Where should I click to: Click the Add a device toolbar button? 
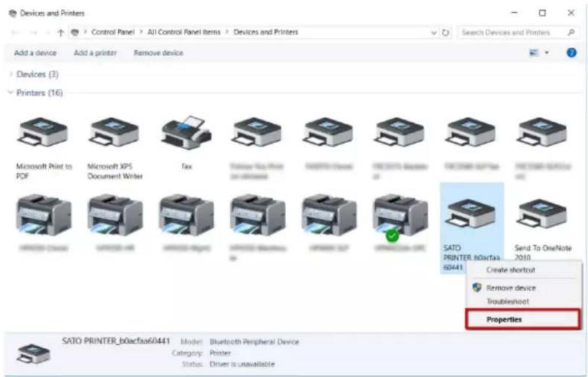click(36, 53)
